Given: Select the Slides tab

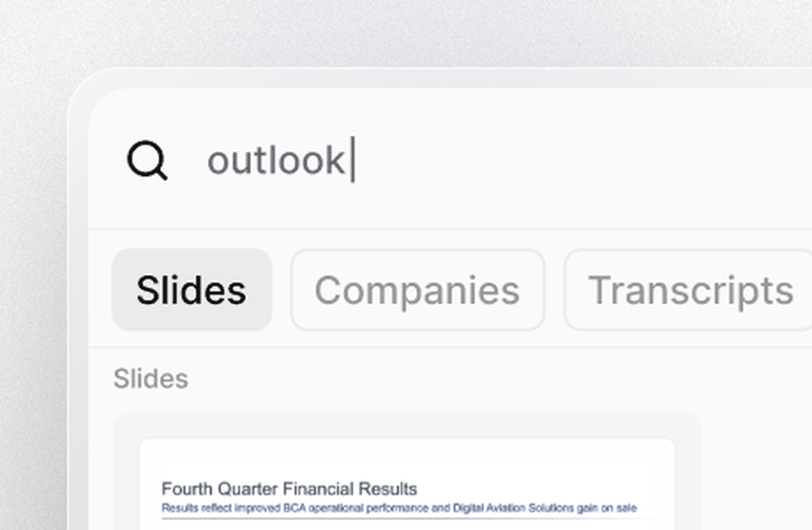Looking at the screenshot, I should (191, 290).
